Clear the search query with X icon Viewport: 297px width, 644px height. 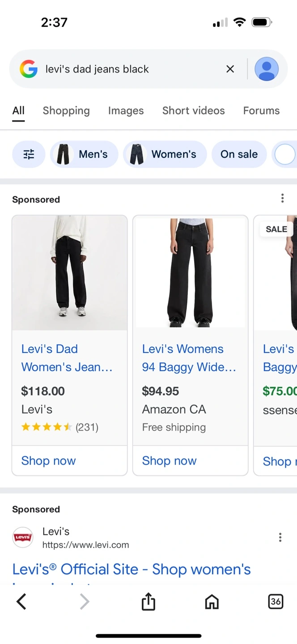230,69
